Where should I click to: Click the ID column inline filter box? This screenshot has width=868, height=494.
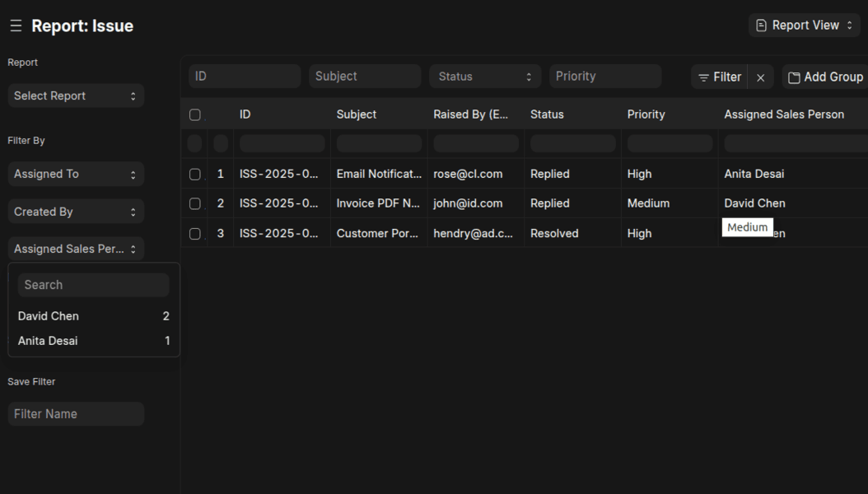[x=282, y=144]
